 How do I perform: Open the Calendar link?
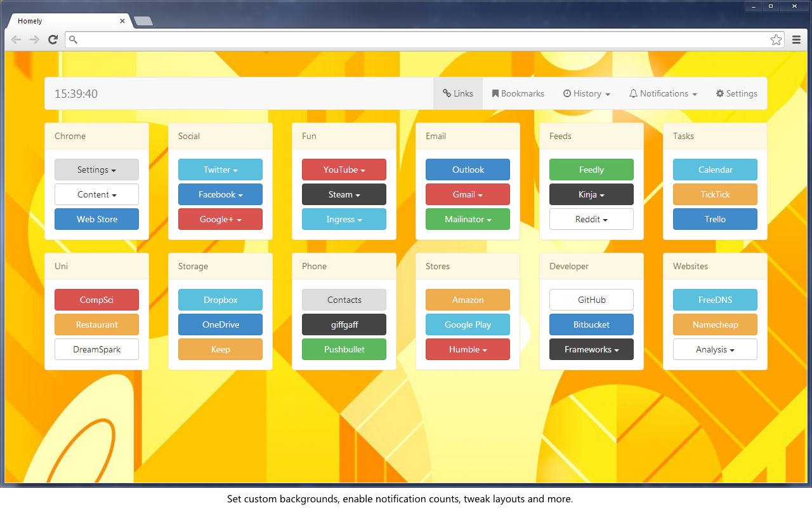715,170
